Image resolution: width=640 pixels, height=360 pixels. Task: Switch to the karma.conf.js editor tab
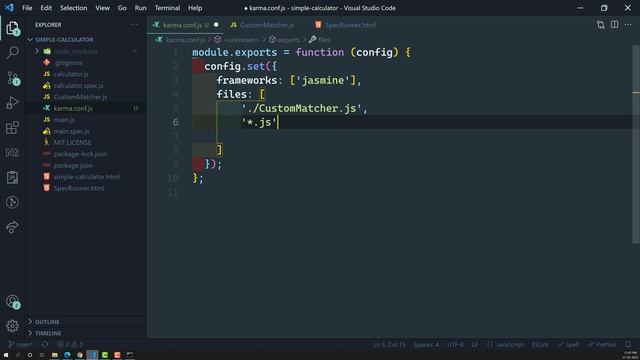(x=186, y=25)
